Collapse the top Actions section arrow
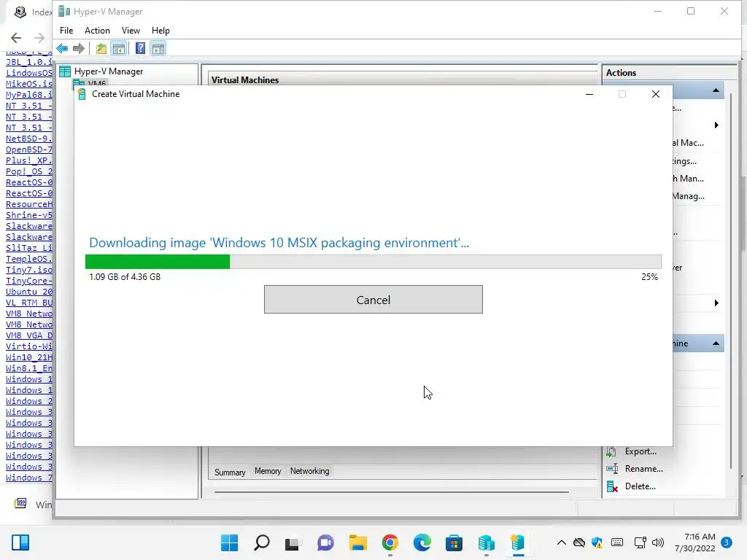Image resolution: width=747 pixels, height=560 pixels. [x=716, y=90]
